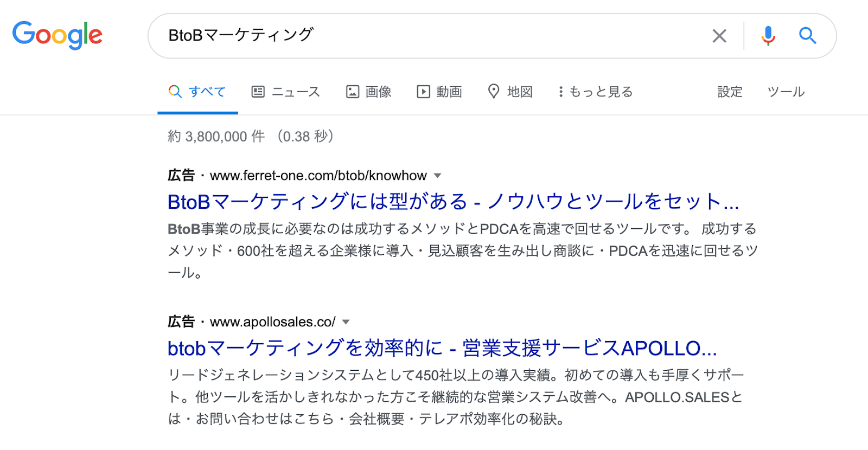Switch to the 画像 tab
868x450 pixels.
coord(369,92)
